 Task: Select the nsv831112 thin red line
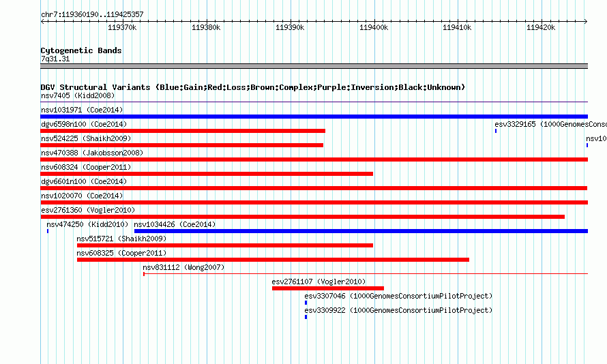point(366,274)
